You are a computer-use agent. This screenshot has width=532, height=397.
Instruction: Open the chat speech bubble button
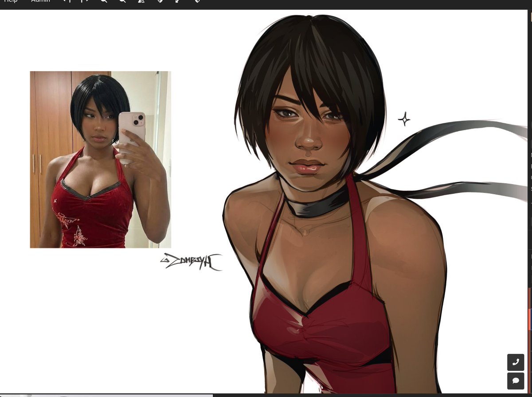(x=516, y=381)
